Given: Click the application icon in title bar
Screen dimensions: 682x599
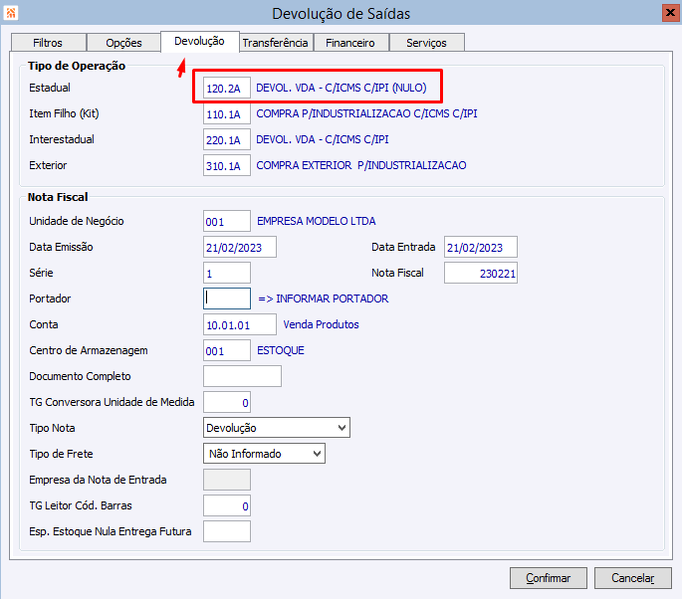Looking at the screenshot, I should pos(10,13).
